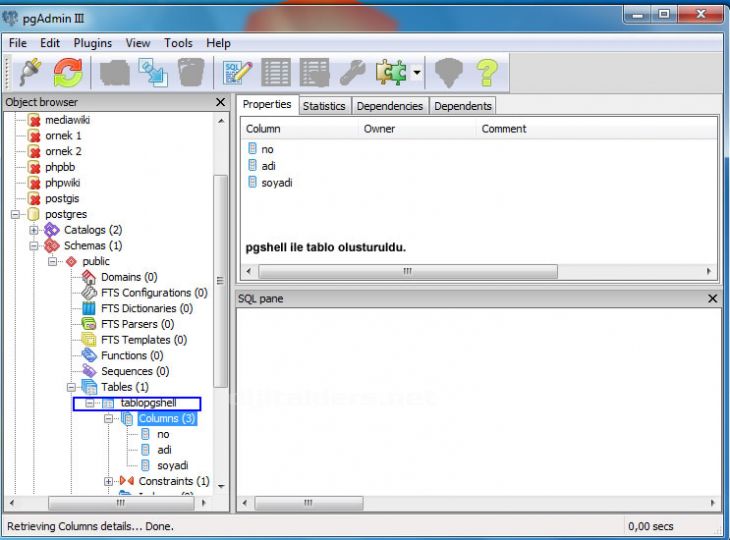Screen dimensions: 730x540
Task: Open the plugins dropdown arrow in toolbar
Action: pos(417,72)
